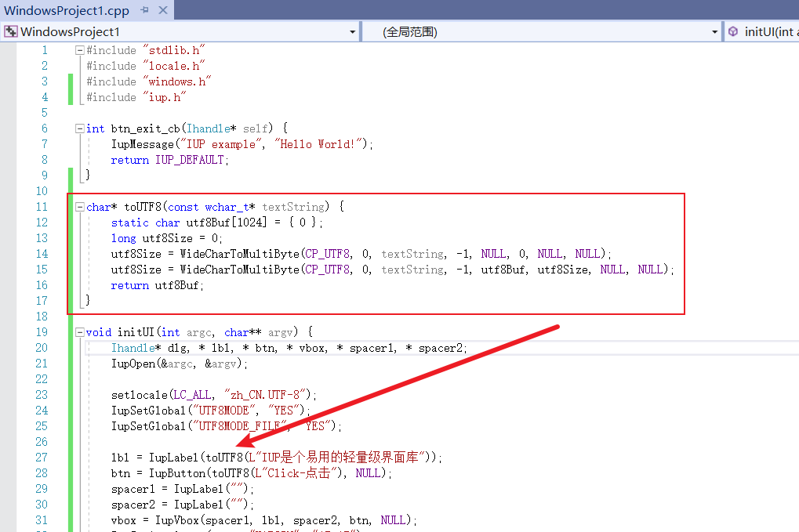
Task: Click 'long utf8Size' on line 13
Action: pos(152,238)
